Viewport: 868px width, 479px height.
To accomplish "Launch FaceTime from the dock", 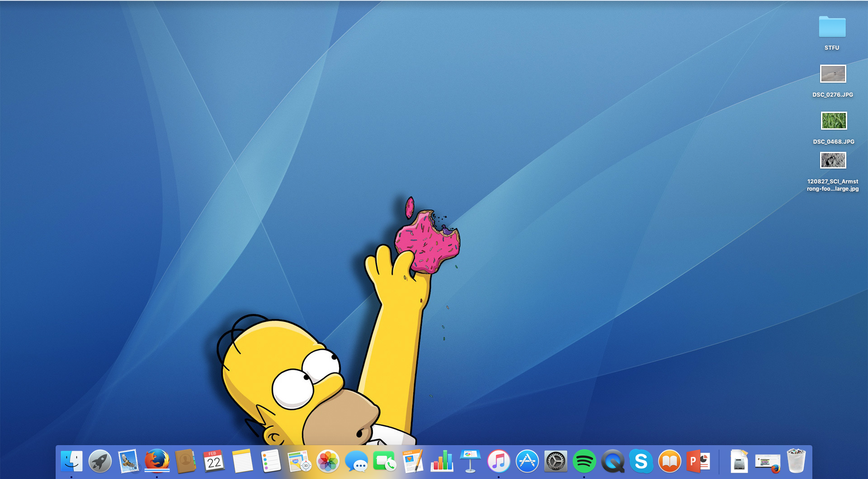I will [385, 461].
